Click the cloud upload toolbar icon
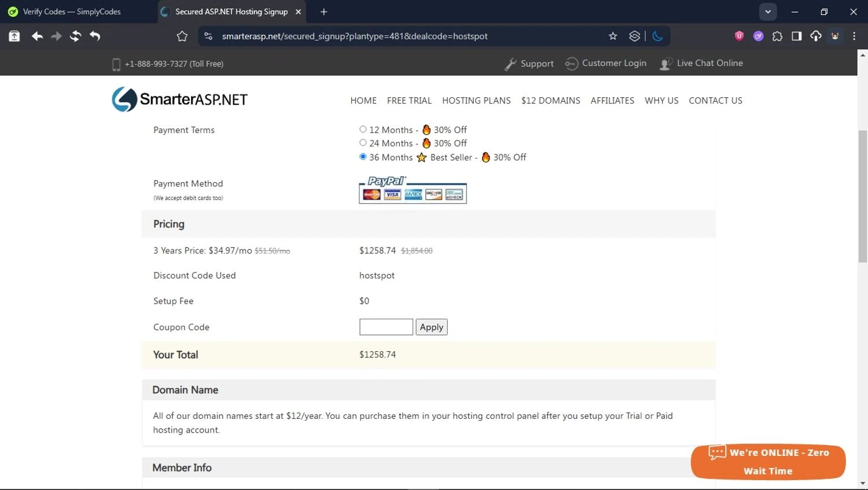The width and height of the screenshot is (868, 490). coord(816,36)
